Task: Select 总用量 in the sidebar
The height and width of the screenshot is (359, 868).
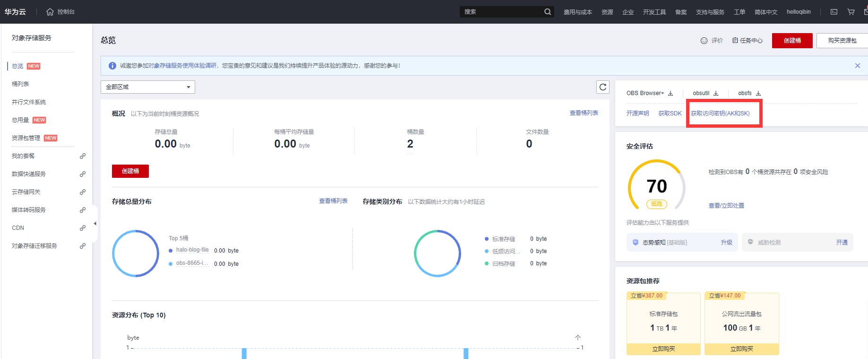Action: (x=20, y=120)
